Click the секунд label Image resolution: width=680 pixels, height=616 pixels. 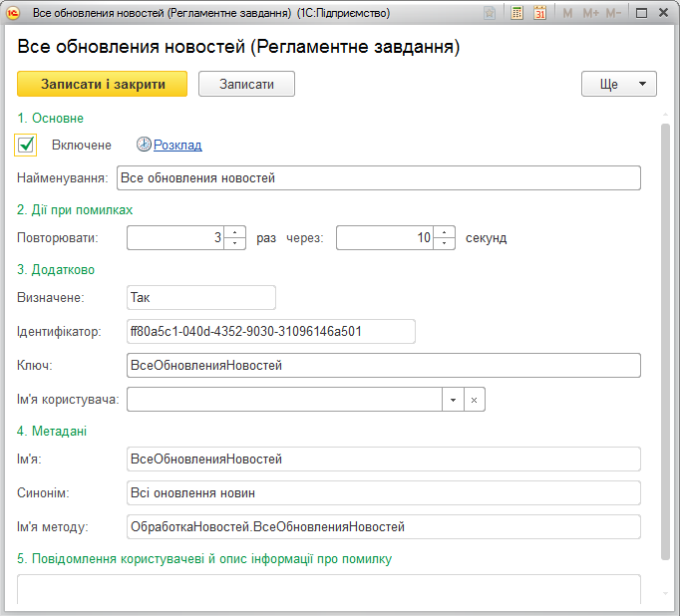(x=487, y=238)
